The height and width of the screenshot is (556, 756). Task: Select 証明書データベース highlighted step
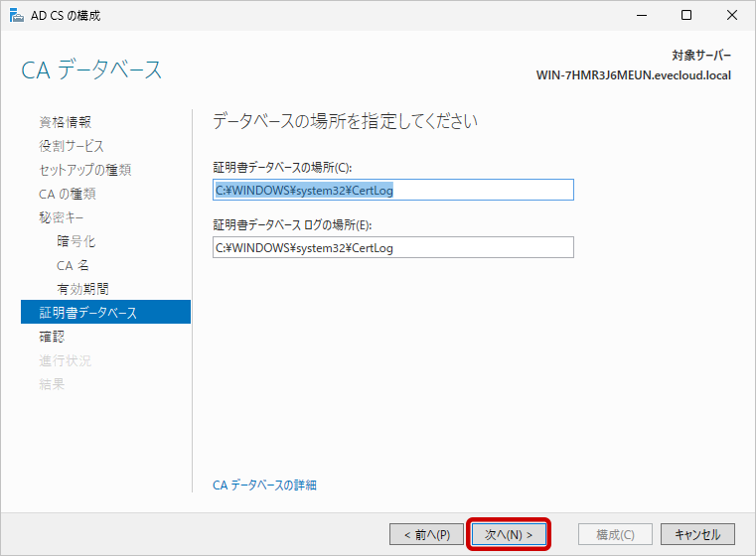pyautogui.click(x=88, y=313)
